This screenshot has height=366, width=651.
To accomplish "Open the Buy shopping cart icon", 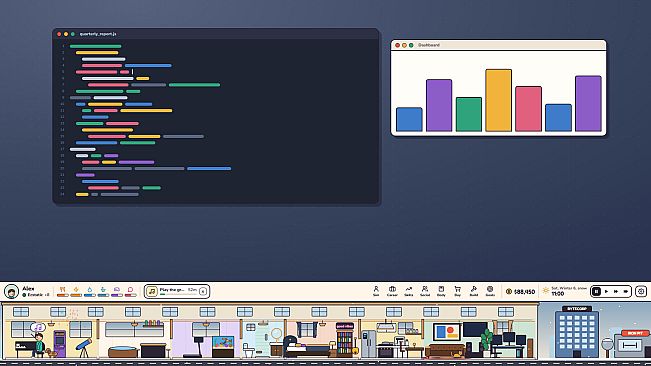I will 457,291.
